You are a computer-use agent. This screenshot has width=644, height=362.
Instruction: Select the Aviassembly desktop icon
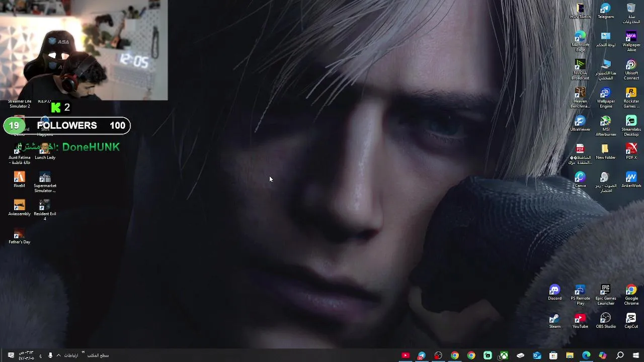click(x=19, y=208)
